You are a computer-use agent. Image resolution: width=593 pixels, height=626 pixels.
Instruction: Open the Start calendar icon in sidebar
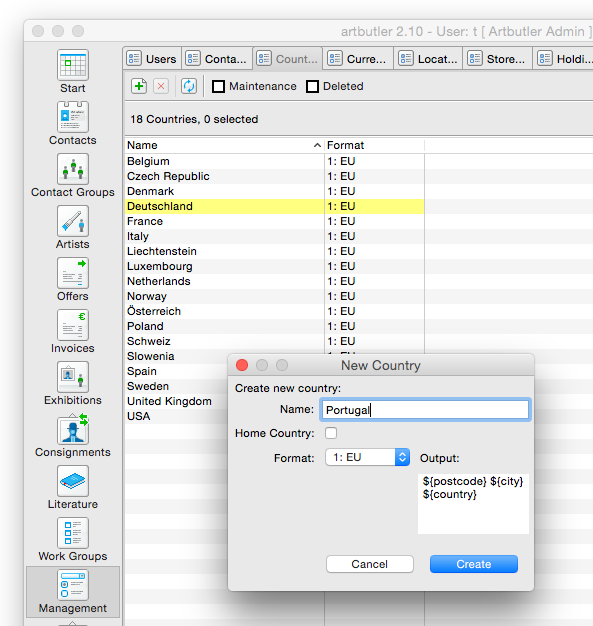[x=73, y=65]
